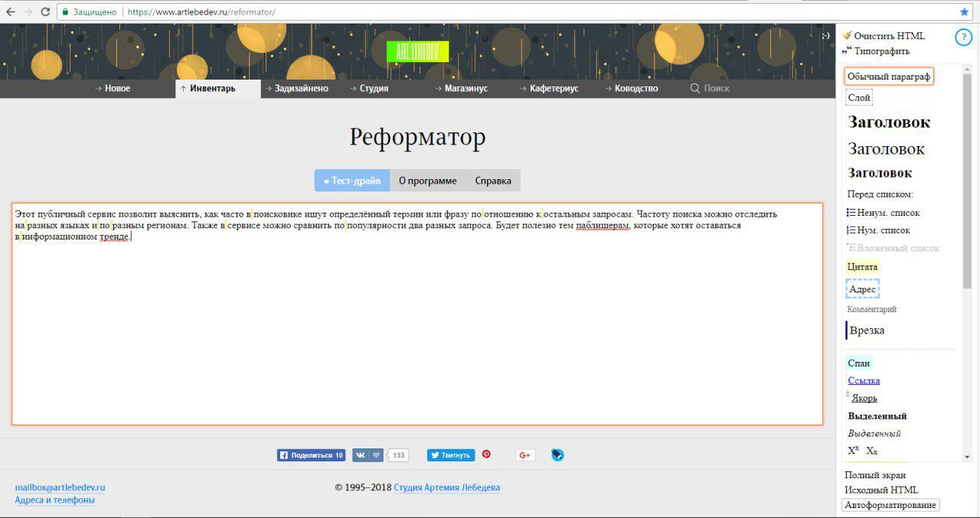Open Студия Артемия Лебедева footer link
Image resolution: width=980 pixels, height=518 pixels.
coord(447,487)
